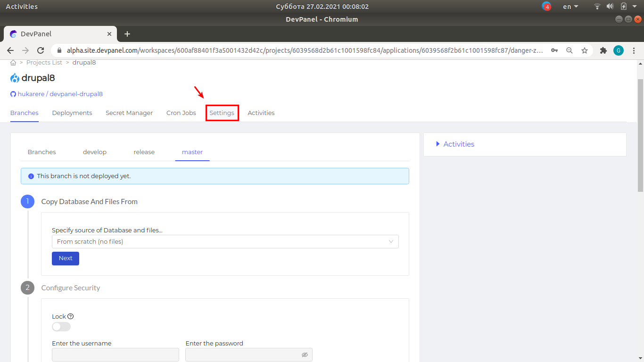
Task: Open the language selector showing en
Action: point(570,6)
